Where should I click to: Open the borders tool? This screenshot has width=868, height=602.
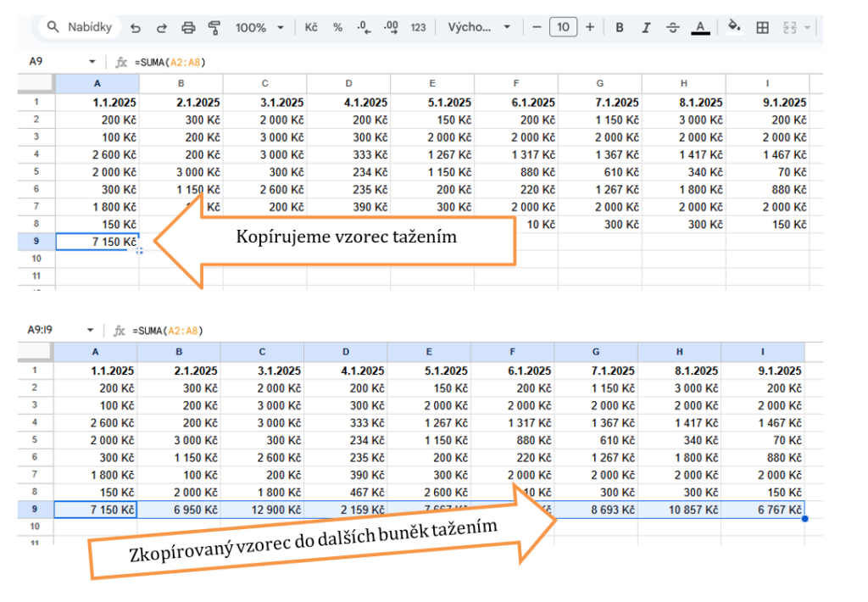tap(762, 28)
